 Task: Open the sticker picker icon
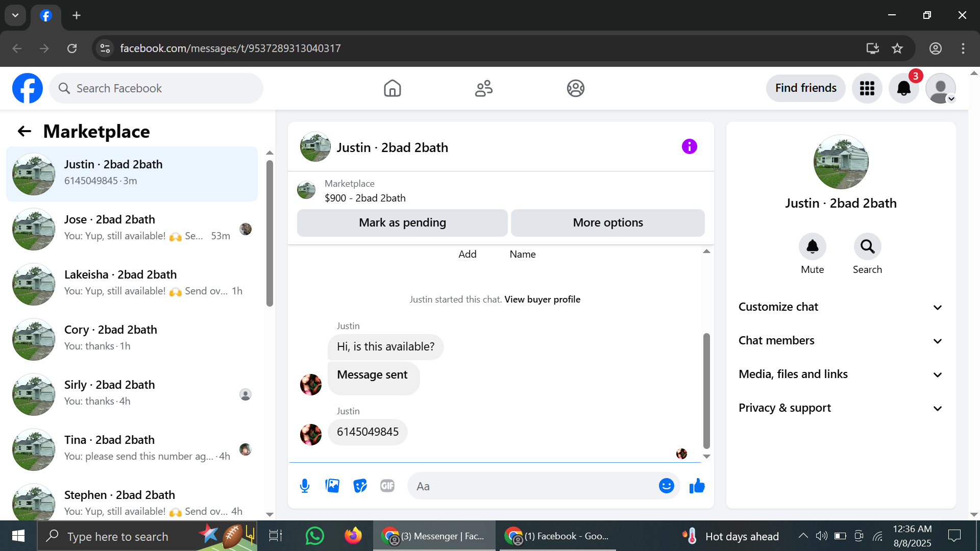pyautogui.click(x=360, y=486)
